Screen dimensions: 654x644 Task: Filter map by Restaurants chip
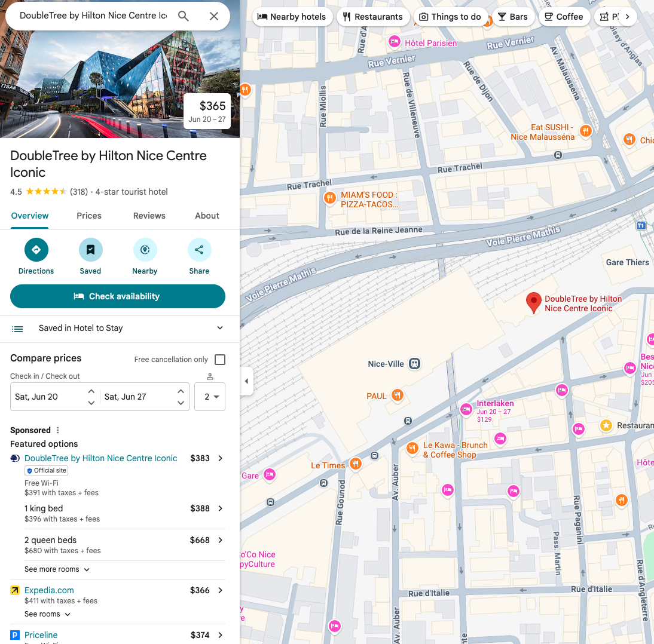click(373, 17)
